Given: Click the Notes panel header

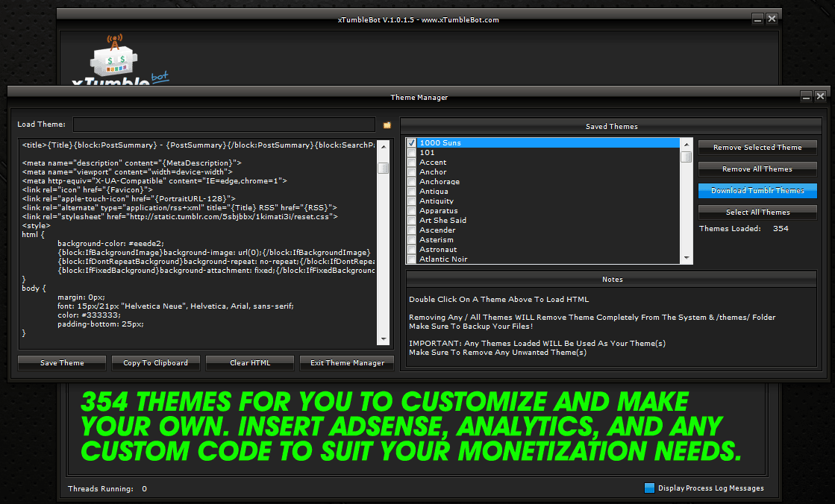Looking at the screenshot, I should point(612,280).
